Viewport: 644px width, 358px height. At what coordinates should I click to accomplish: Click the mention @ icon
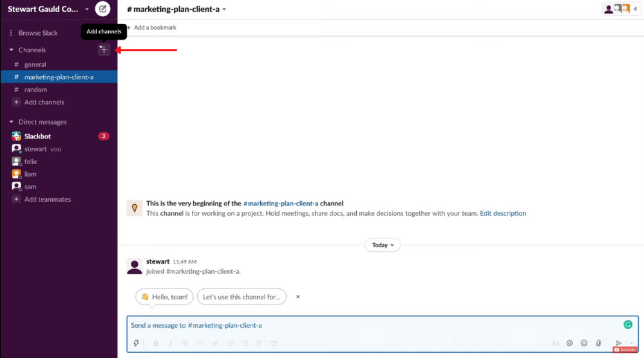(569, 343)
